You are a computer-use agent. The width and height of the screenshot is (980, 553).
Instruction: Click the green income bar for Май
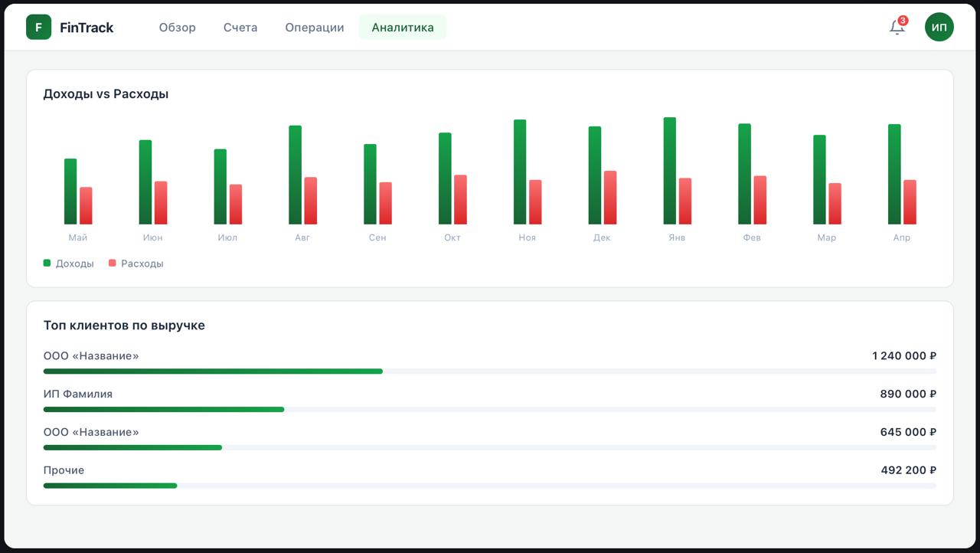coord(70,191)
